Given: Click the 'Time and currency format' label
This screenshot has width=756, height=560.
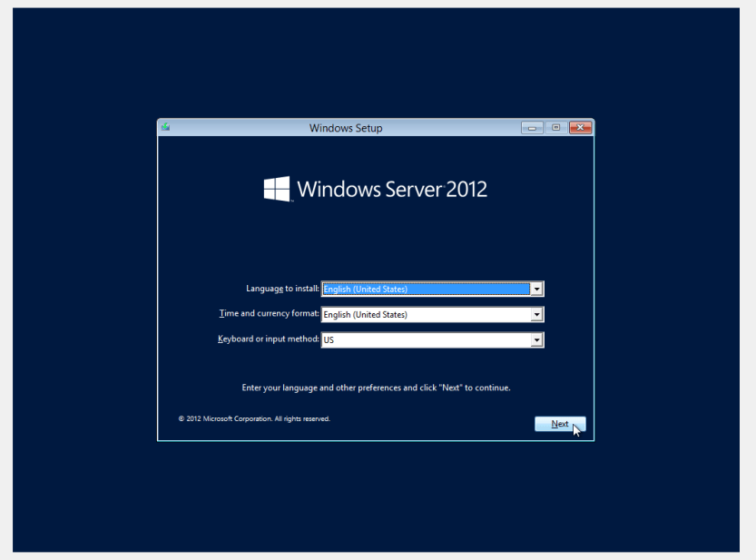Looking at the screenshot, I should (269, 314).
